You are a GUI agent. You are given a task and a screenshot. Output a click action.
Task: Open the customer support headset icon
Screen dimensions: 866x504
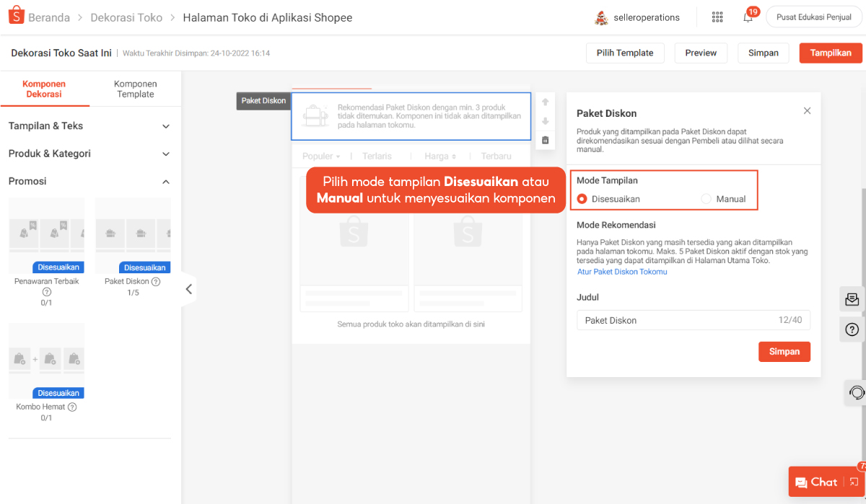[x=857, y=392]
